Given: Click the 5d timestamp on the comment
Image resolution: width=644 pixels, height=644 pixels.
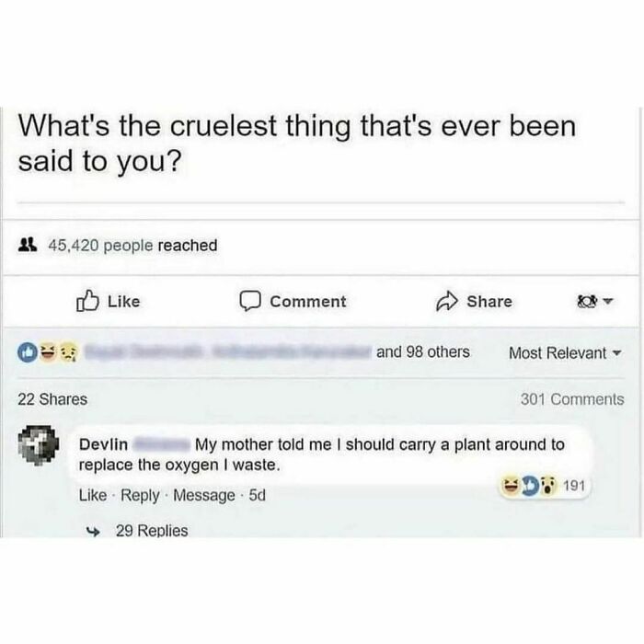Looking at the screenshot, I should click(x=257, y=495).
